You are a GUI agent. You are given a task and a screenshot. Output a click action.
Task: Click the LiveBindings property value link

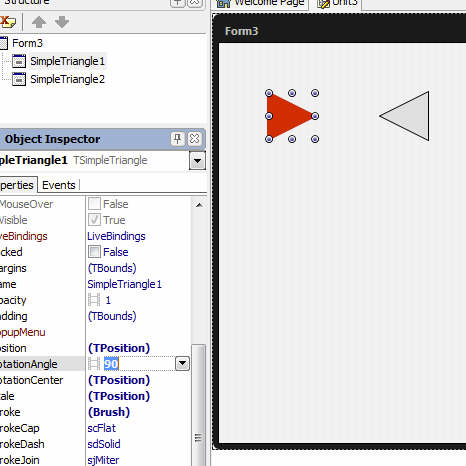tap(116, 236)
